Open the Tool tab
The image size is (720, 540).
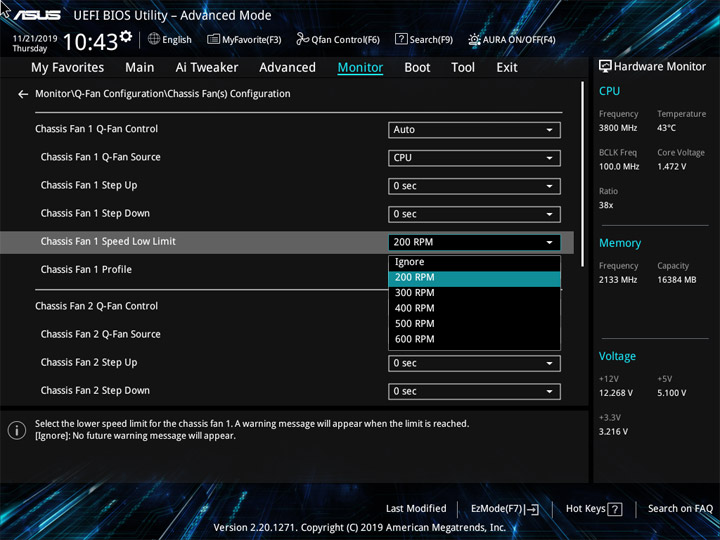(463, 68)
